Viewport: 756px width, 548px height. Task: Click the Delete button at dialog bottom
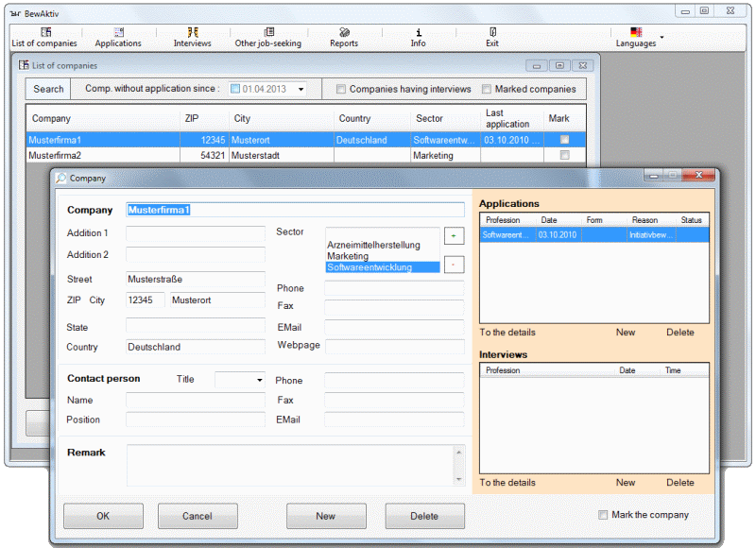pos(424,516)
